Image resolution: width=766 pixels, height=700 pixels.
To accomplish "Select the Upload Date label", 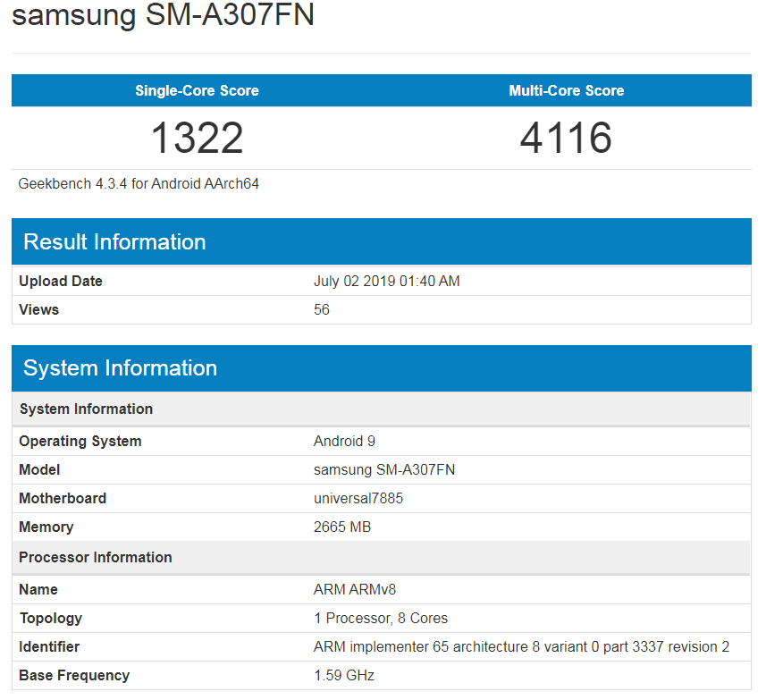I will coord(61,281).
